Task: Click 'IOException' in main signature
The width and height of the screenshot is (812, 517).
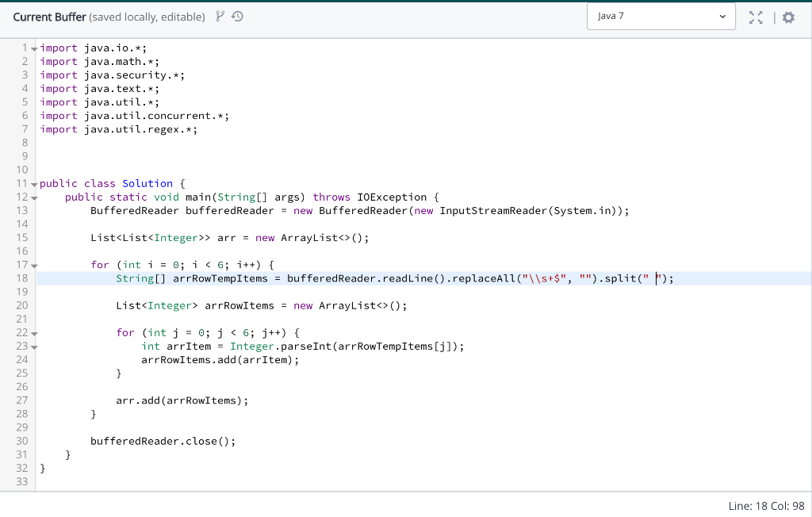Action: click(392, 197)
